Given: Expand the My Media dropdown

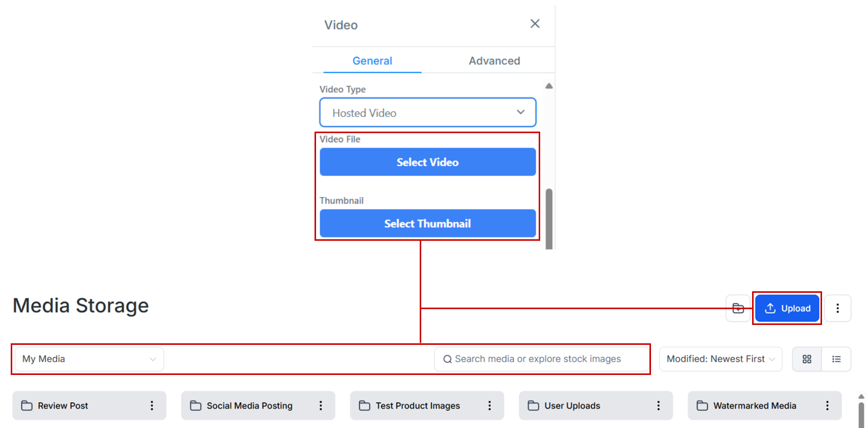Looking at the screenshot, I should point(89,359).
